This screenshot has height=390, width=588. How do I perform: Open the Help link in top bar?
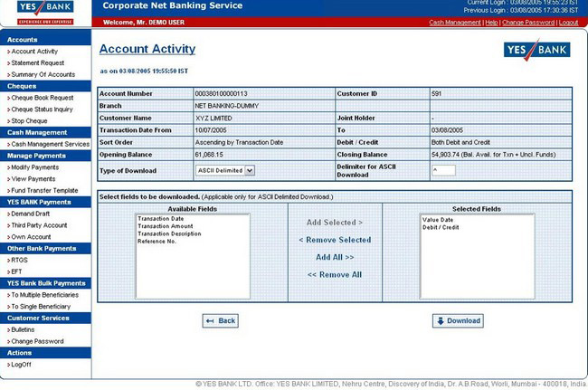click(491, 23)
